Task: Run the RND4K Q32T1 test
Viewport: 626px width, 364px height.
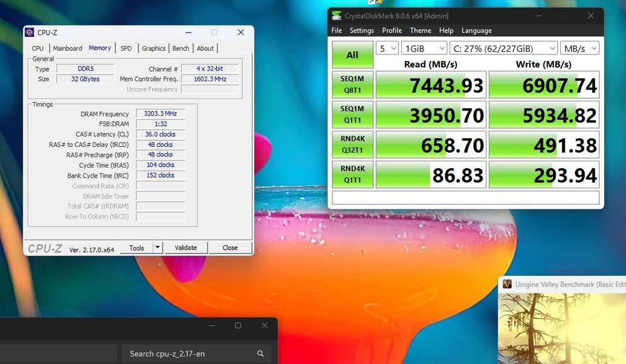Action: pyautogui.click(x=352, y=144)
